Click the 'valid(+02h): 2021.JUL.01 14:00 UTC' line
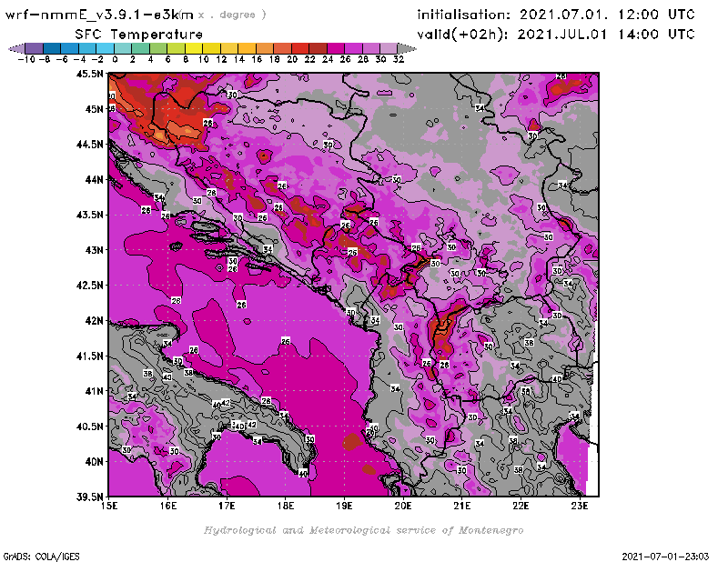This screenshot has height=562, width=728. point(556,35)
